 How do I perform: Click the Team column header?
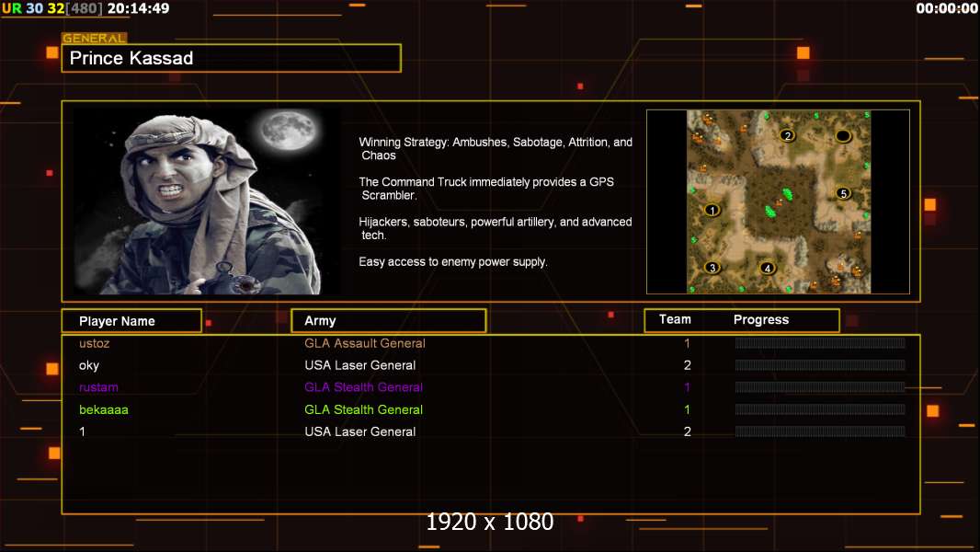(675, 319)
